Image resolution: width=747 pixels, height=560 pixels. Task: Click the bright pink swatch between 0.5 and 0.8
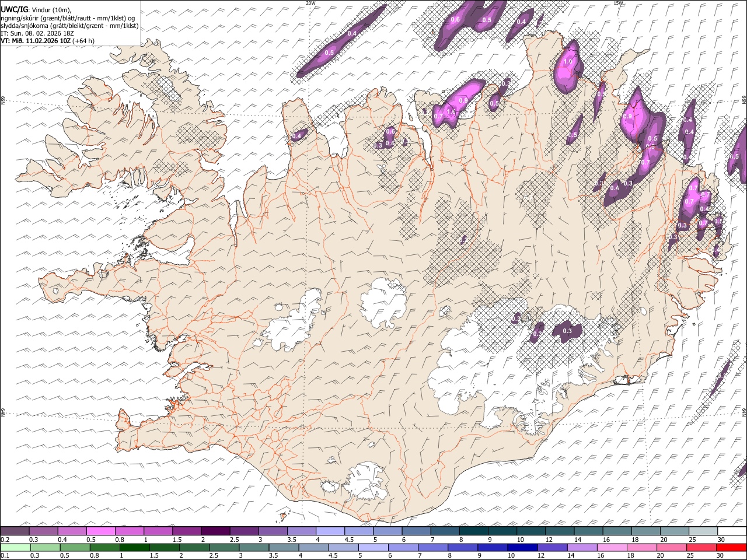click(100, 531)
